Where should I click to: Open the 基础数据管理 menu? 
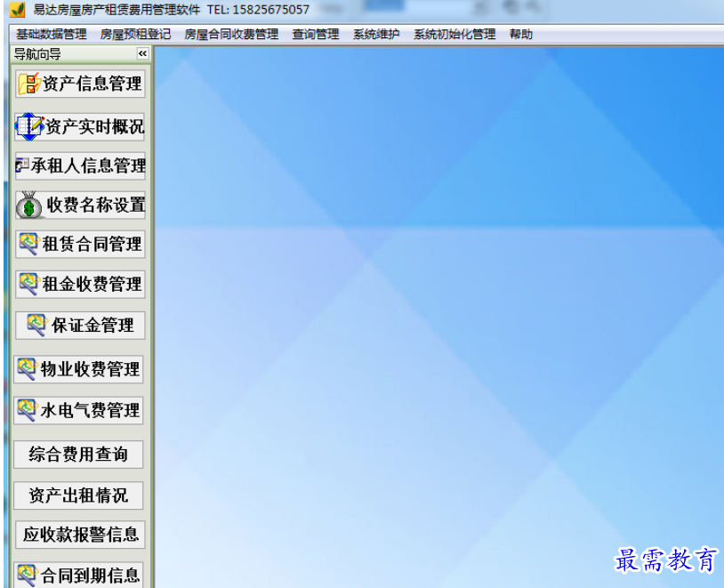52,34
